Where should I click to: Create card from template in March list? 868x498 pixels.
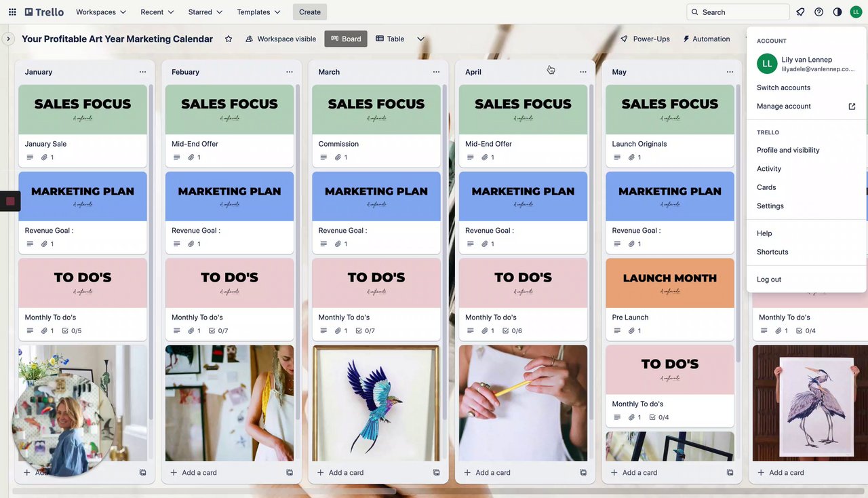(436, 472)
